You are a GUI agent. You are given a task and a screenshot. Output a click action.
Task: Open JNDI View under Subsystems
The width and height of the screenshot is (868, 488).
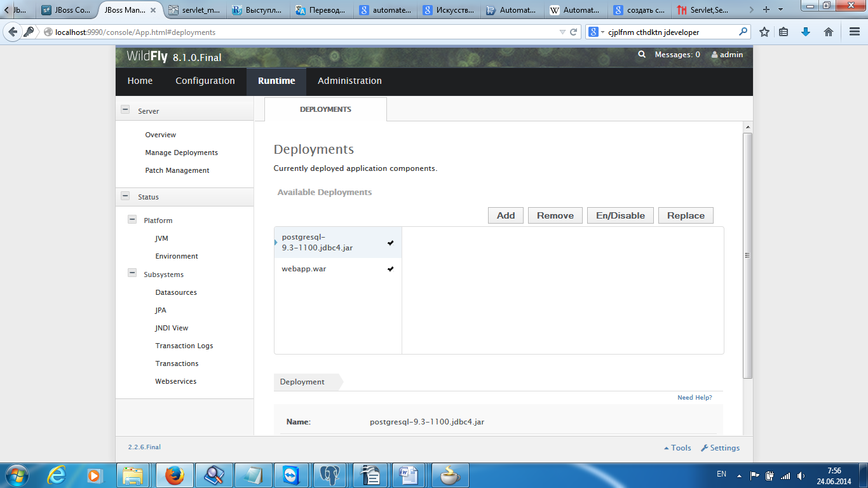tap(172, 328)
